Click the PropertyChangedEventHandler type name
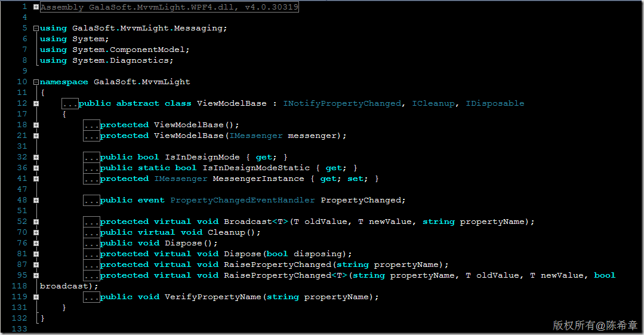Viewport: 644px width, 335px height. pyautogui.click(x=243, y=200)
